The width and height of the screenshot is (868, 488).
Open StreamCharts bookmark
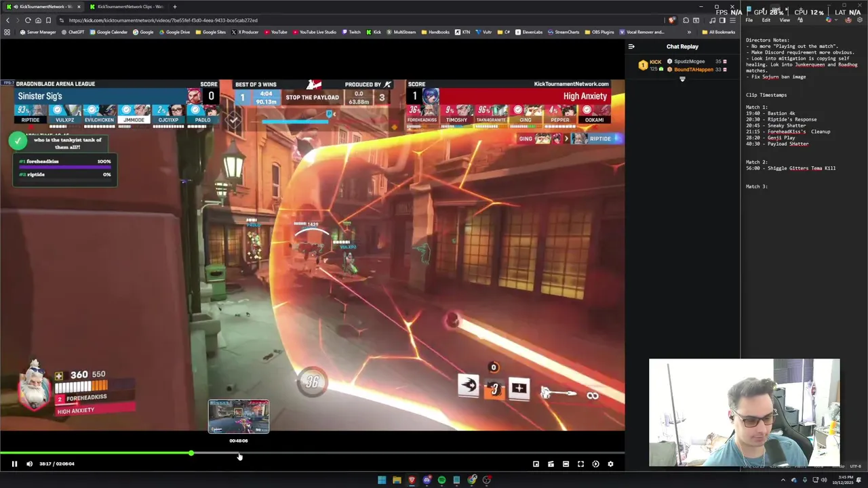point(564,32)
